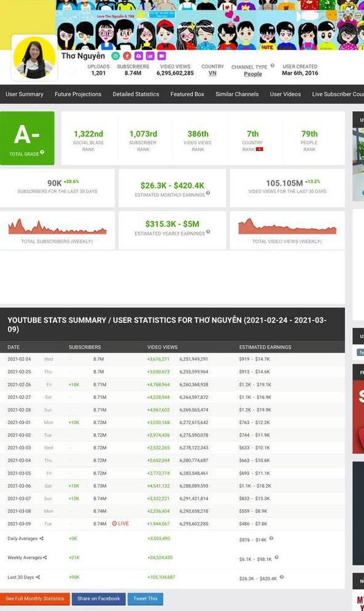This screenshot has height=611, width=364.
Task: Click 6,288,089,593 total views cell
Action: (x=194, y=486)
